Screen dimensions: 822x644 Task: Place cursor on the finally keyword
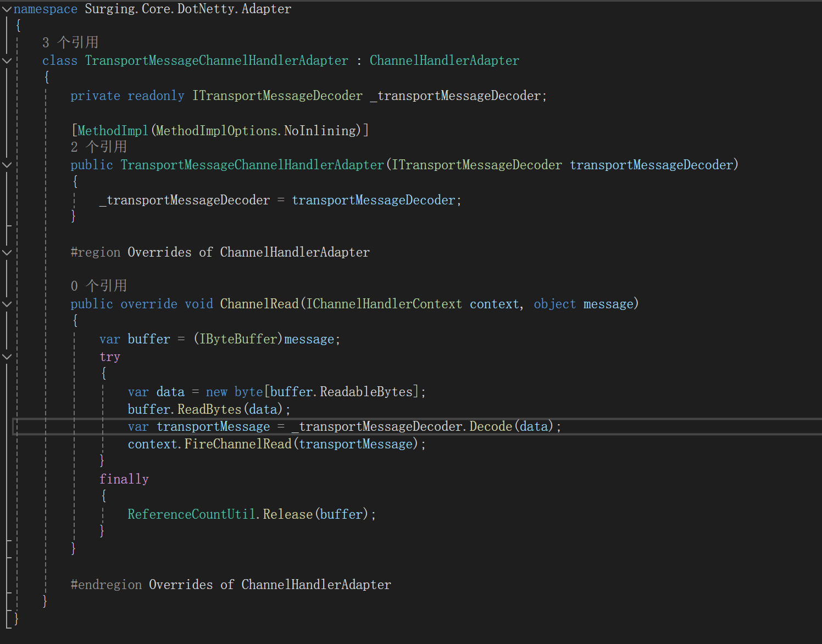[x=124, y=479]
